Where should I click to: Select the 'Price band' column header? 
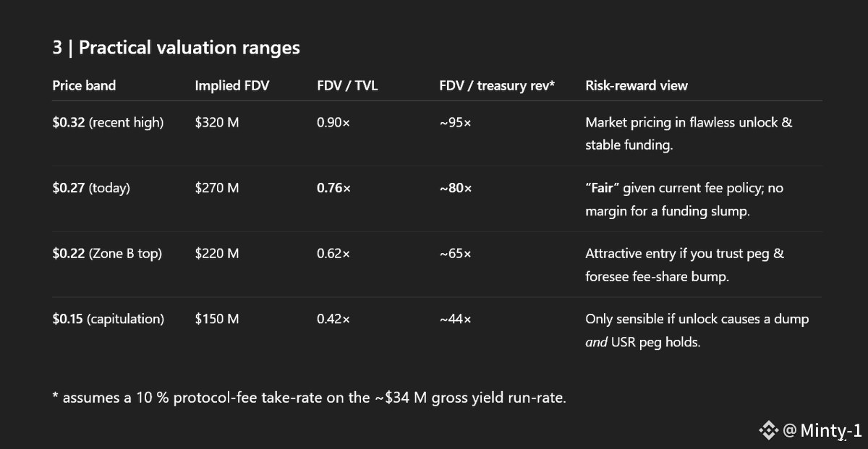pos(84,85)
